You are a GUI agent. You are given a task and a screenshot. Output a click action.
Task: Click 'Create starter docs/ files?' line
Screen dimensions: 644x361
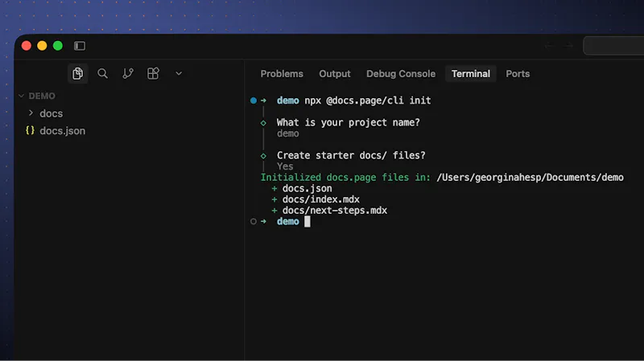point(351,155)
